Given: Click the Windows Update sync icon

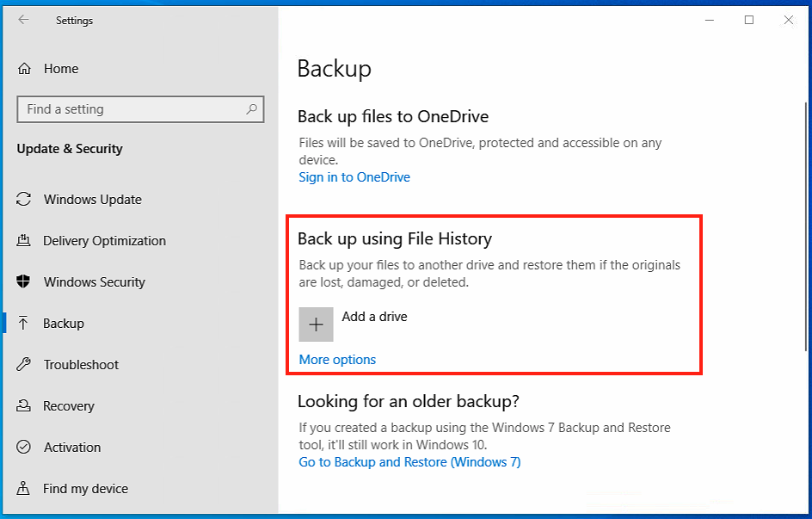Looking at the screenshot, I should tap(25, 200).
